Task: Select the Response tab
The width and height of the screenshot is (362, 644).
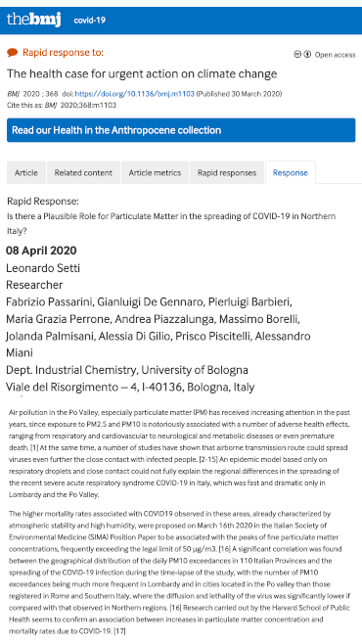Action: [291, 173]
